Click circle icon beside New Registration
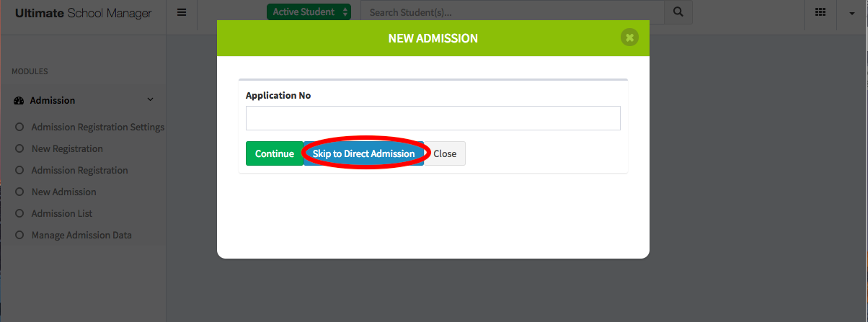The image size is (868, 322). pyautogui.click(x=19, y=149)
